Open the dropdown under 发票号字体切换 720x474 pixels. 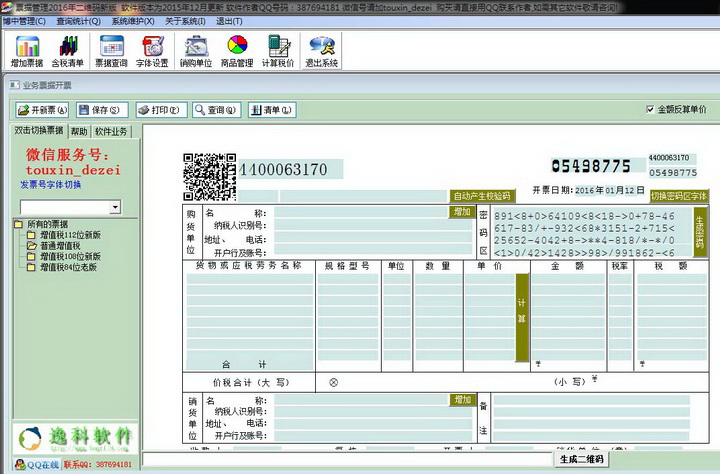(x=115, y=207)
